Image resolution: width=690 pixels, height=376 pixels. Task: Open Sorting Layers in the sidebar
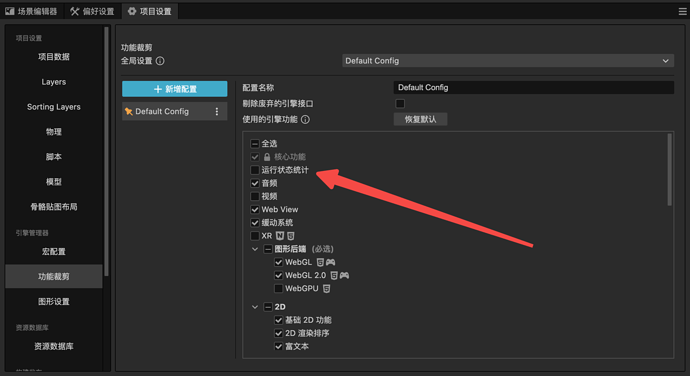[54, 107]
